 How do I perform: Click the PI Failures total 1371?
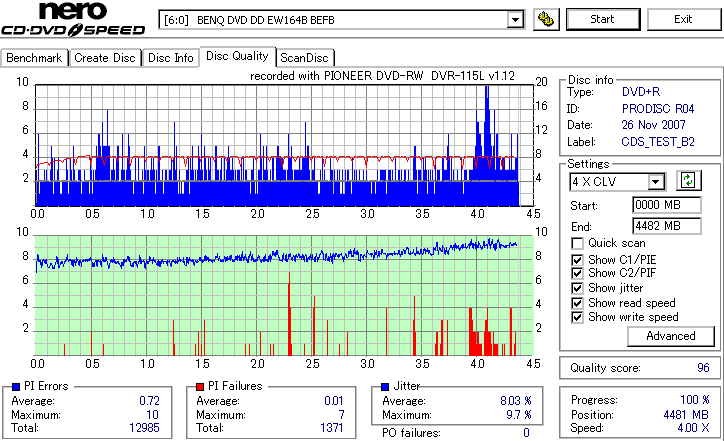[332, 428]
